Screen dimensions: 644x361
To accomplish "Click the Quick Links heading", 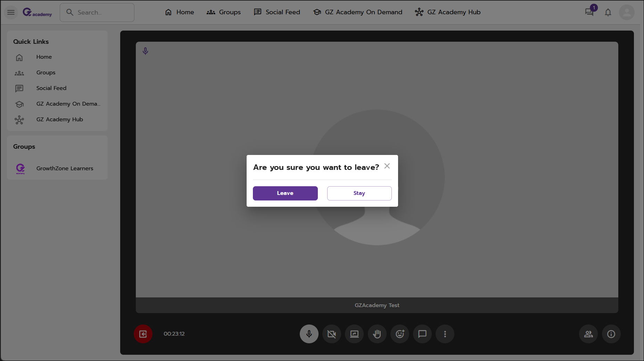I will [31, 42].
